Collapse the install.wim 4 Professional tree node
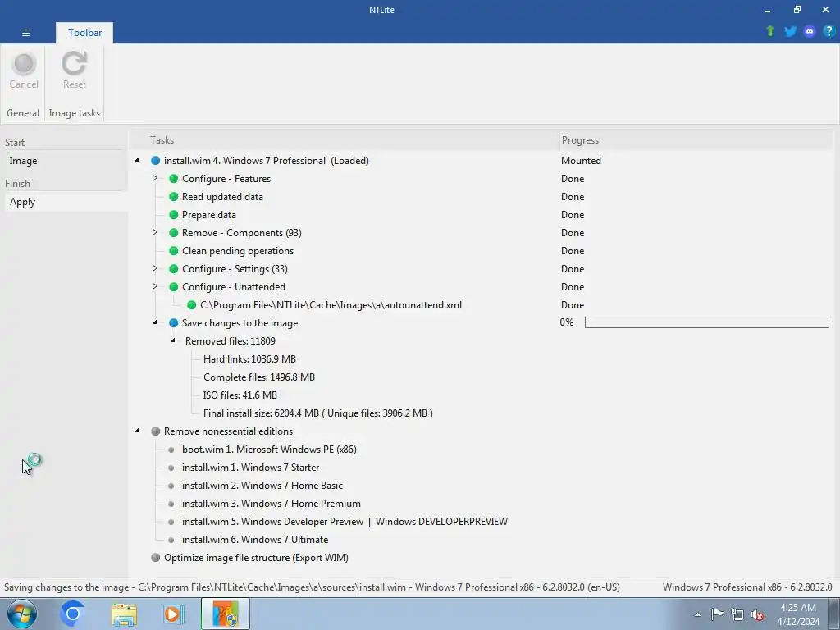Screen dimensions: 840x630 click(137, 160)
